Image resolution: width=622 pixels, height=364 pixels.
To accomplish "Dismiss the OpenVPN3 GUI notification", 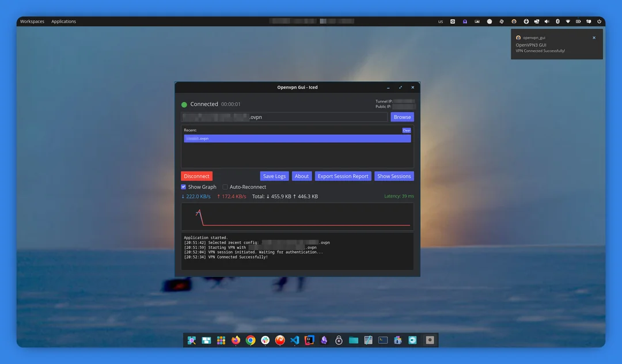I will click(x=594, y=37).
